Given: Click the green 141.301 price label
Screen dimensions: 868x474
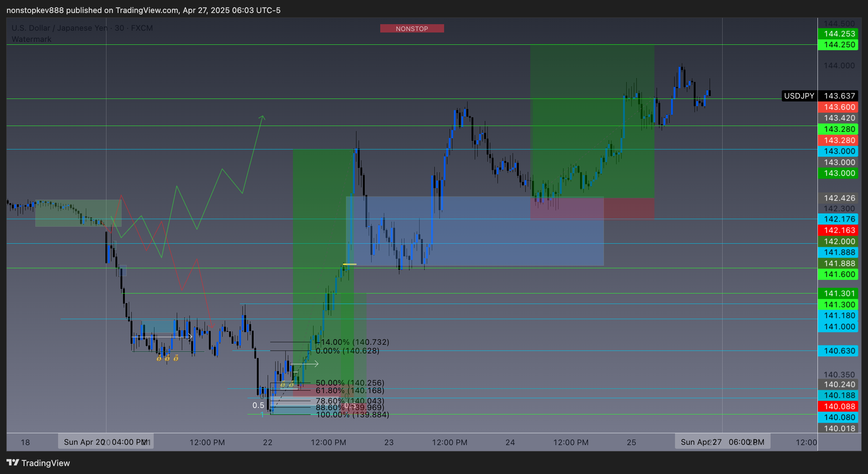Looking at the screenshot, I should (x=838, y=293).
